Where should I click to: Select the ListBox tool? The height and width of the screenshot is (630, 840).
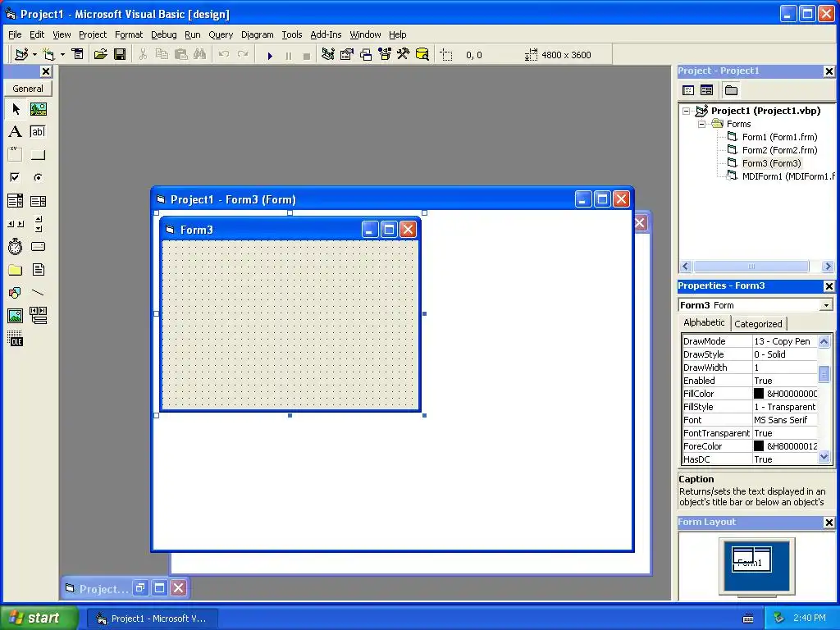coord(38,201)
